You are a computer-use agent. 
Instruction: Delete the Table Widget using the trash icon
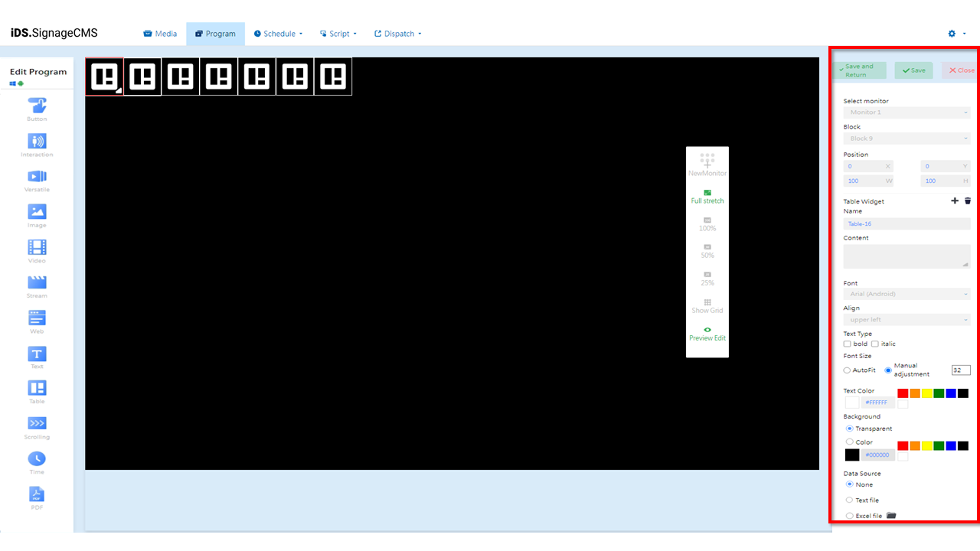[968, 201]
